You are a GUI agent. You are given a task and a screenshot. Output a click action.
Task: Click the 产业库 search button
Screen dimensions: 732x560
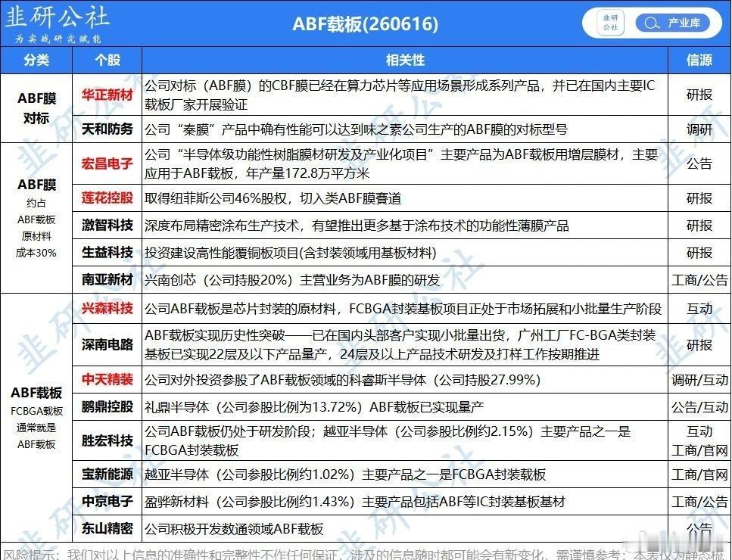click(x=672, y=23)
